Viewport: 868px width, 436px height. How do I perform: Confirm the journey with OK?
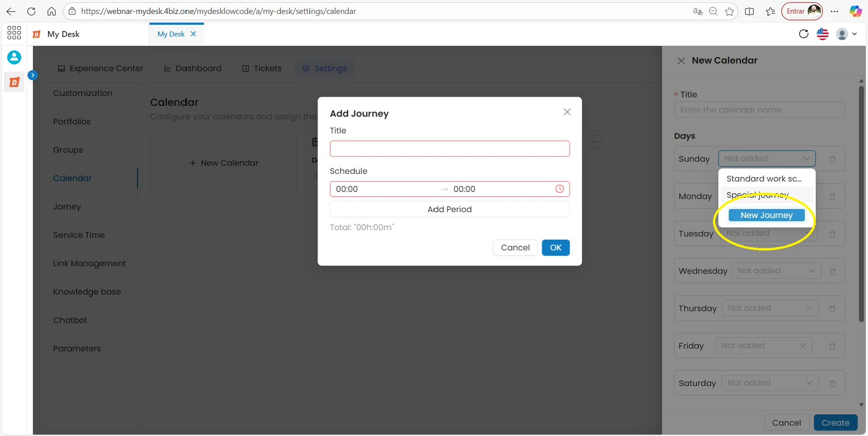(x=555, y=247)
